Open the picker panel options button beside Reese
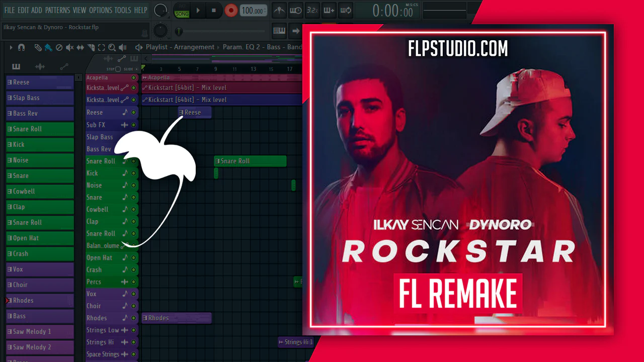 [78, 77]
